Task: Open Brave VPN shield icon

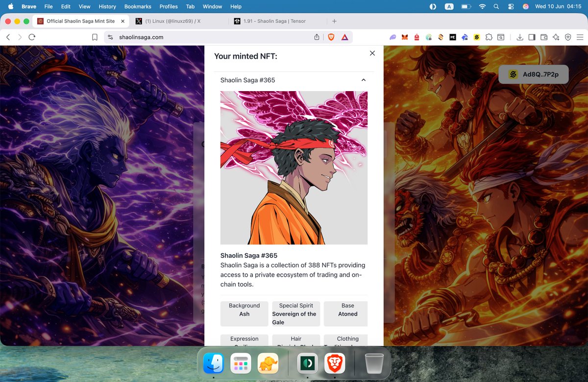Action: (568, 37)
